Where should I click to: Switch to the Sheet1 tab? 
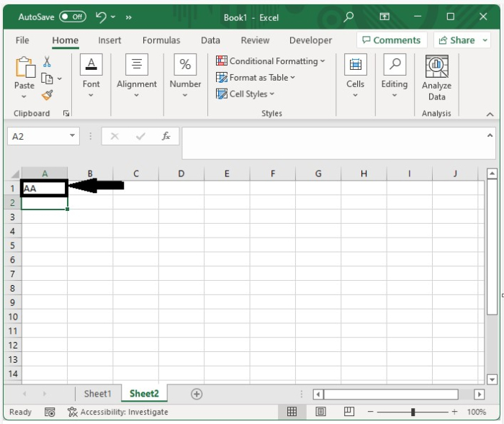tap(98, 394)
